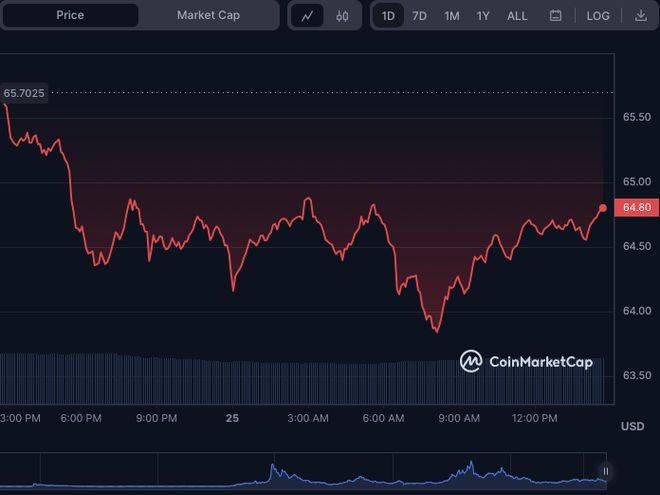Click the lowest dip on the price line
Viewport: 660px width, 495px height.
click(x=435, y=330)
